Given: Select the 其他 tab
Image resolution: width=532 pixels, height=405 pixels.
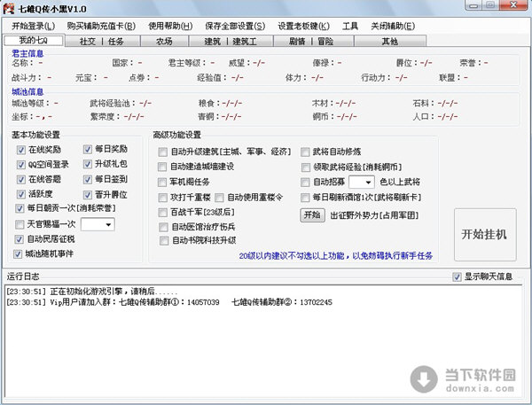Looking at the screenshot, I should 388,41.
